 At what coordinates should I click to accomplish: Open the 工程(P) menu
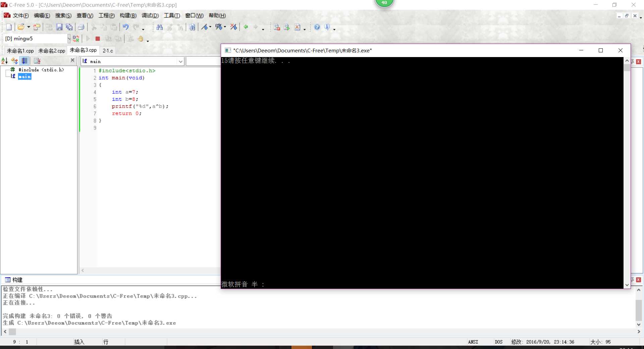click(106, 15)
